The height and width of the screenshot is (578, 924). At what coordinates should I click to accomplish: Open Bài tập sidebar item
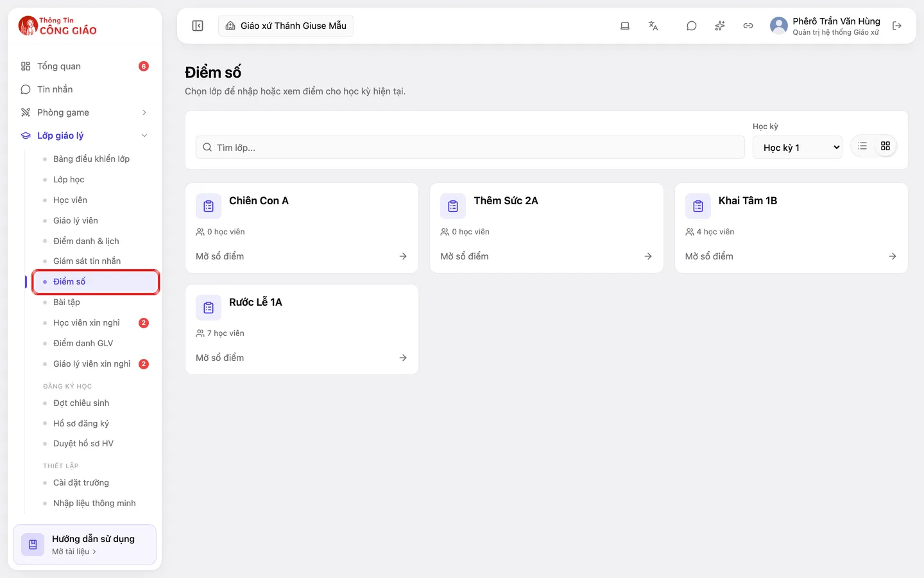point(96,302)
